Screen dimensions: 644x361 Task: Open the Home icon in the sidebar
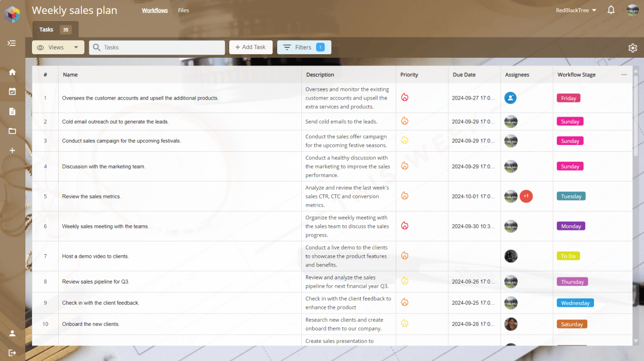click(12, 72)
